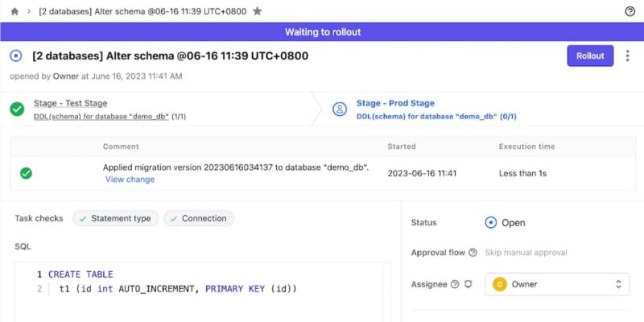Click the Connection task check
This screenshot has width=644, height=322.
click(x=199, y=218)
